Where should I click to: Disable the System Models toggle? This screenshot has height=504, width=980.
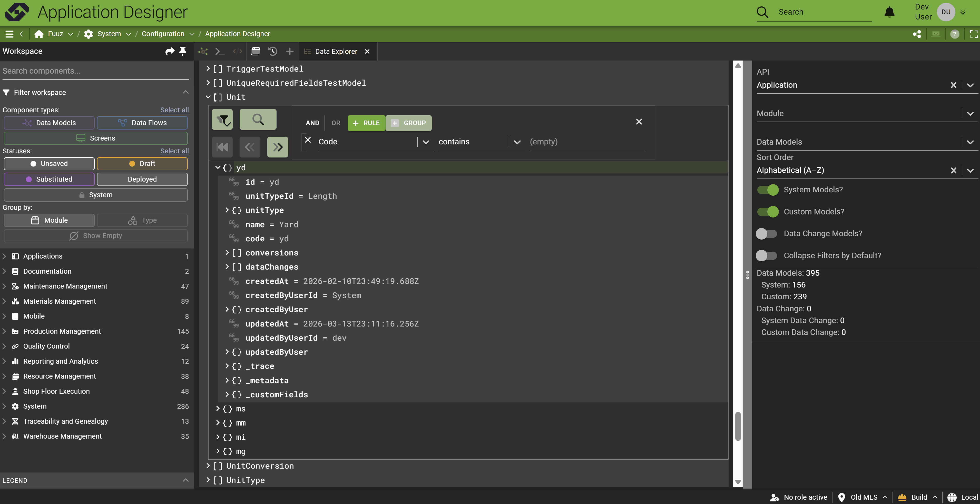coord(768,190)
